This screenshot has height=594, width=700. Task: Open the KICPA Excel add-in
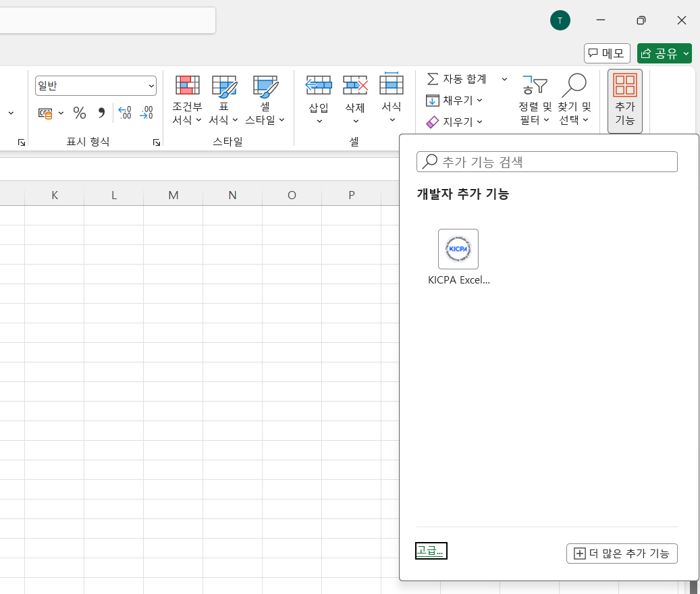(458, 257)
